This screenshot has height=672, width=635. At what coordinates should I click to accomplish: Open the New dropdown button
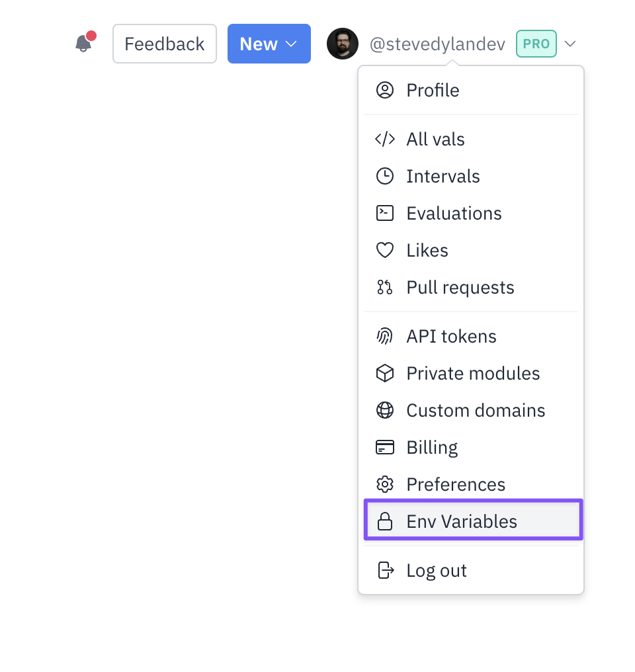coord(269,44)
